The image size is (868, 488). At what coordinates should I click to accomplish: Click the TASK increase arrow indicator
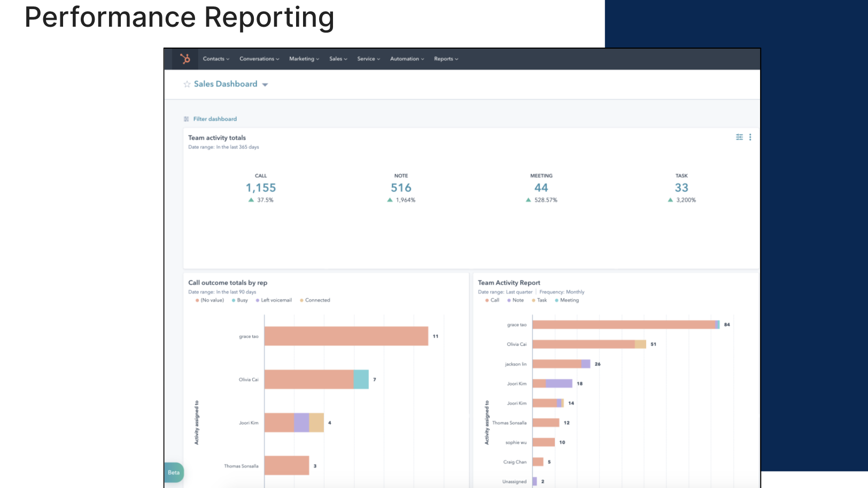click(670, 199)
